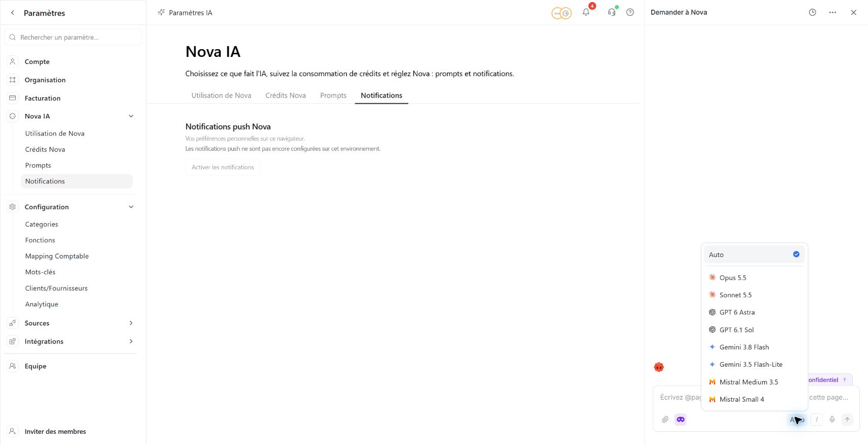Switch to the Utilisation de Nova tab
This screenshot has width=868, height=445.
point(221,96)
